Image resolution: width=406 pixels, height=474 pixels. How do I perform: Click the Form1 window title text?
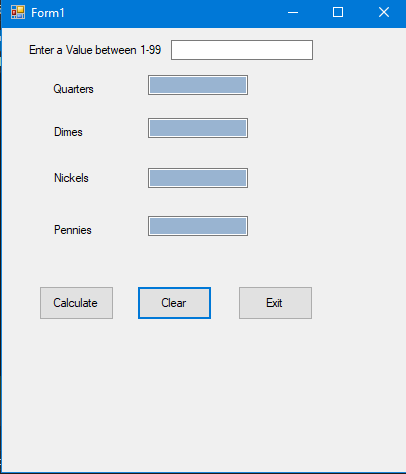pos(48,13)
